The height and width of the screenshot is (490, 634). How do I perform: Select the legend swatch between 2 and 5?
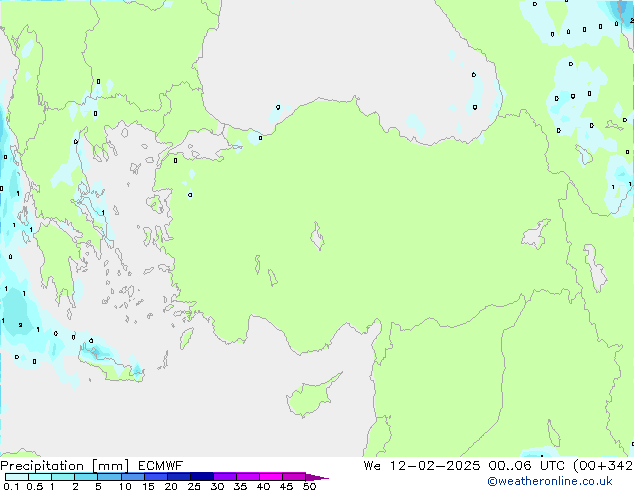87,477
